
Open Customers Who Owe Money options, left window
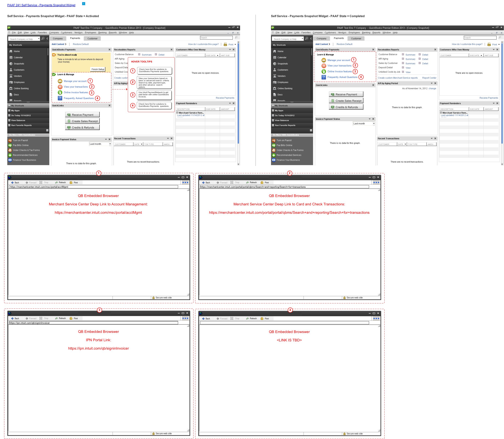pos(230,50)
